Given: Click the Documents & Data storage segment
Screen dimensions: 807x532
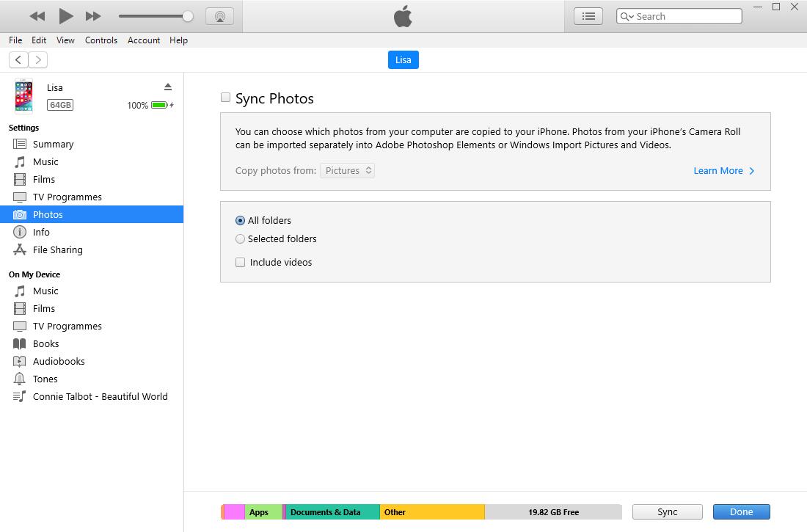Looking at the screenshot, I should 332,512.
